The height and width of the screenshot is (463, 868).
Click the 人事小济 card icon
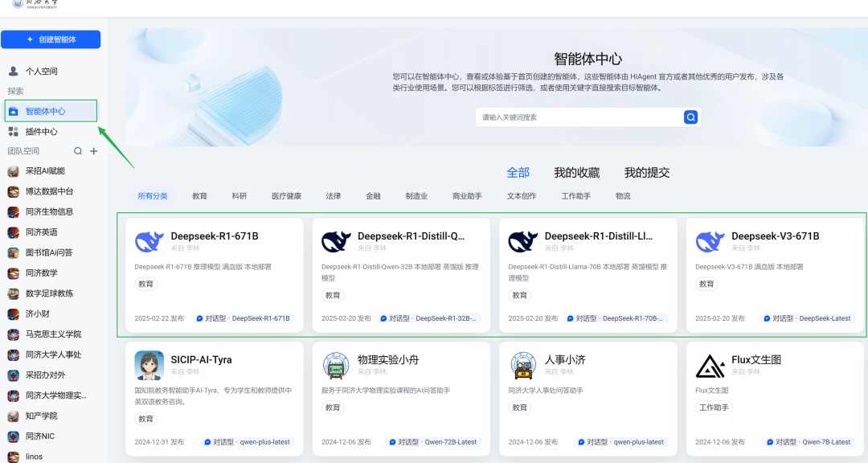pyautogui.click(x=523, y=366)
